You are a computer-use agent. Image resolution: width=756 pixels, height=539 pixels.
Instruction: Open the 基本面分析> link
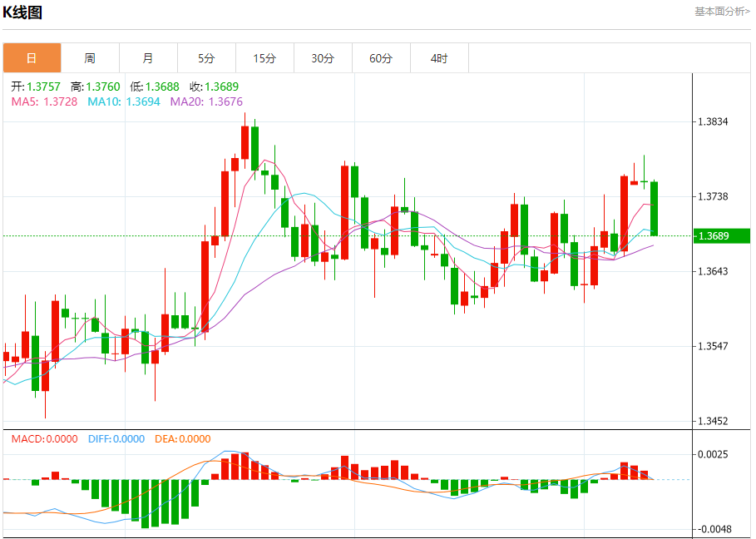722,12
